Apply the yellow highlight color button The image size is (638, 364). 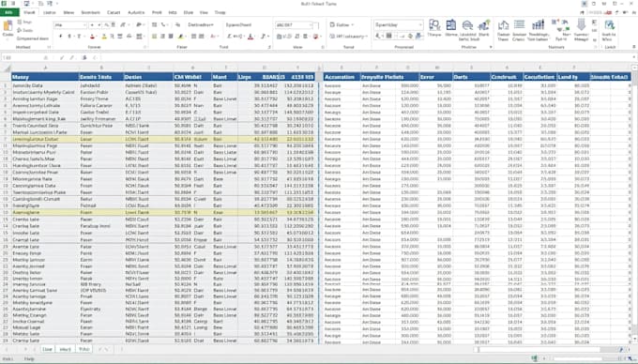(x=104, y=37)
